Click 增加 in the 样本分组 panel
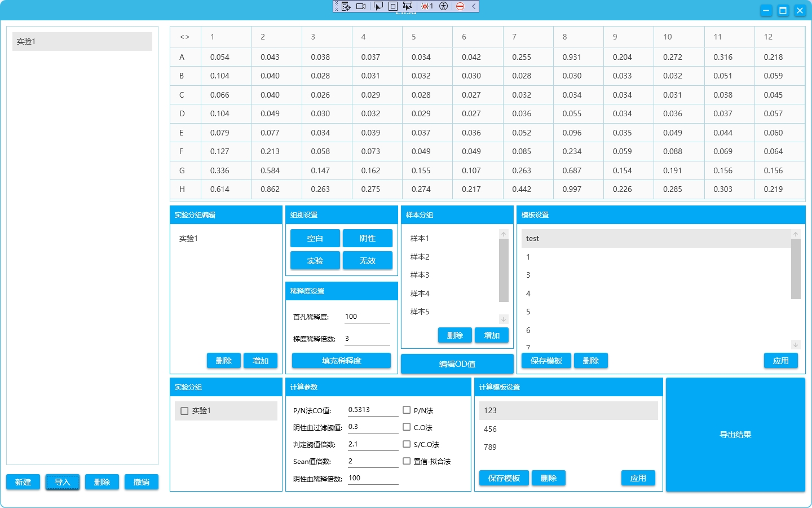The width and height of the screenshot is (812, 508). 492,335
